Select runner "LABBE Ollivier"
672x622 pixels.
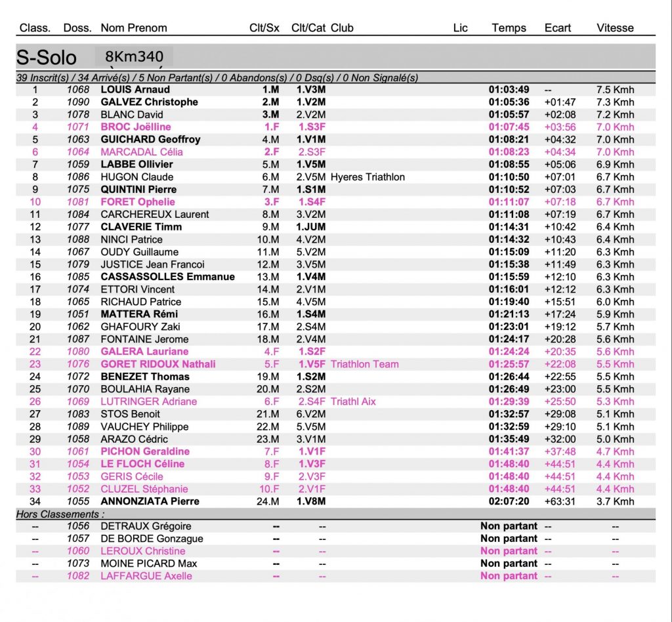136,164
